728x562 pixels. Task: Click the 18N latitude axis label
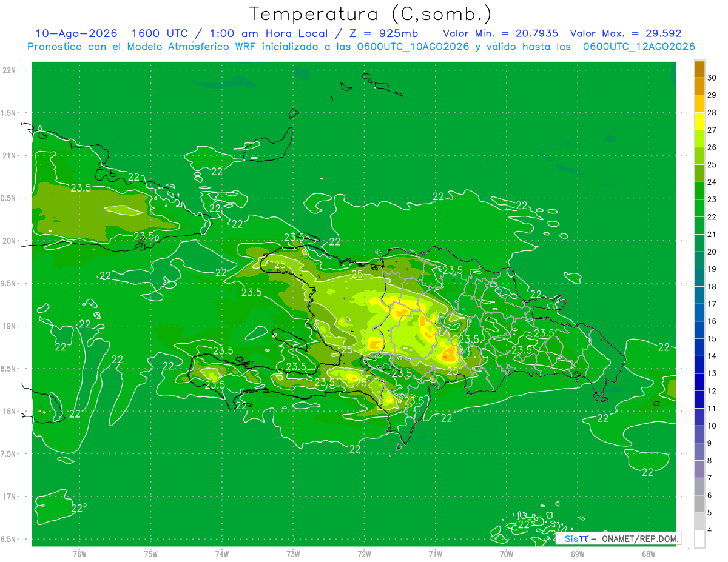[x=9, y=411]
